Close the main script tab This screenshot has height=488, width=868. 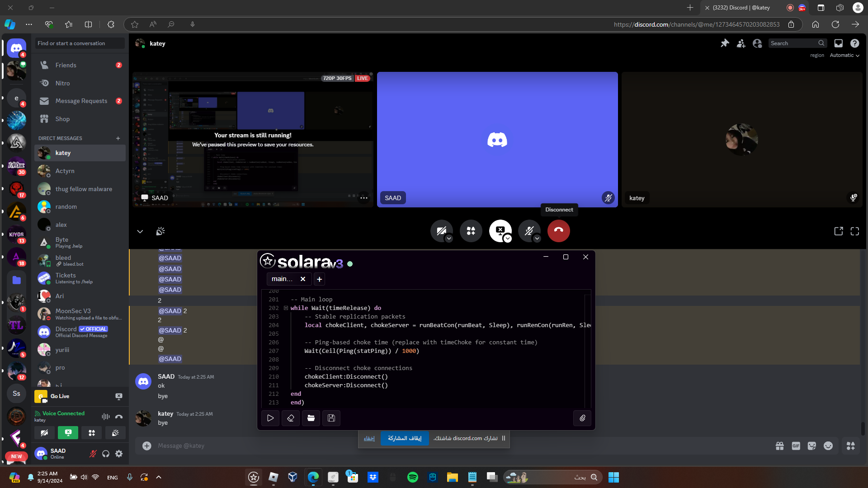(x=303, y=279)
